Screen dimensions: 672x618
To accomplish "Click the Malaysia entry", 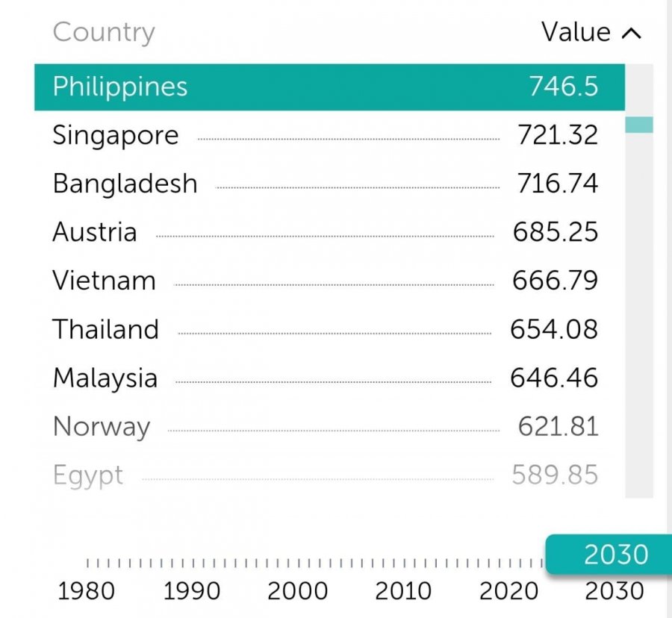I will click(105, 378).
